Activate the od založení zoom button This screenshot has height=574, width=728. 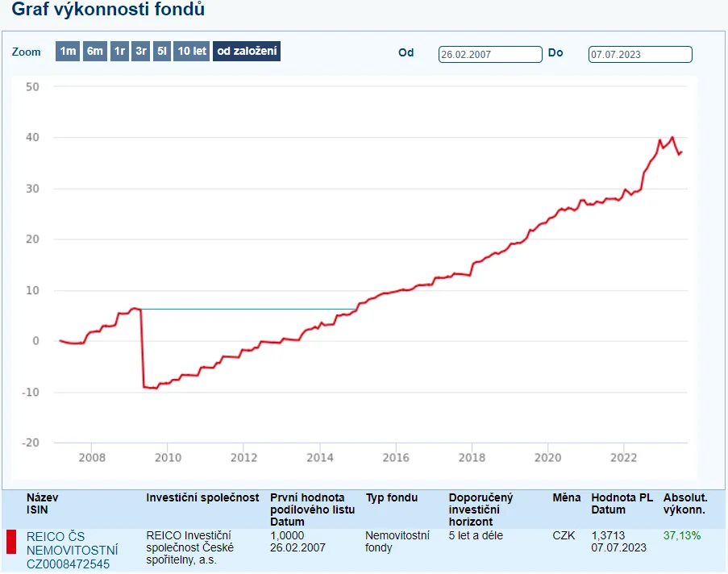click(x=247, y=51)
